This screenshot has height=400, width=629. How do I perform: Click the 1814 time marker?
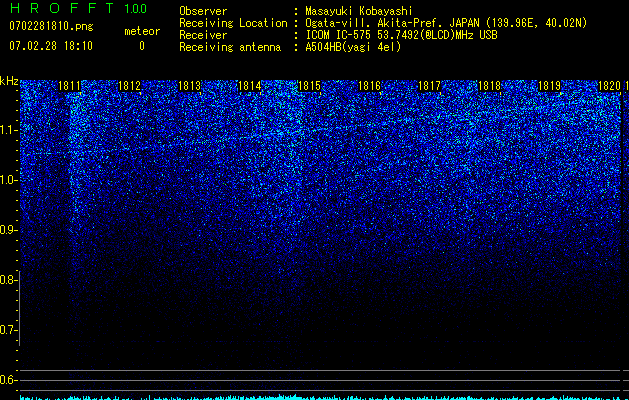[x=250, y=86]
